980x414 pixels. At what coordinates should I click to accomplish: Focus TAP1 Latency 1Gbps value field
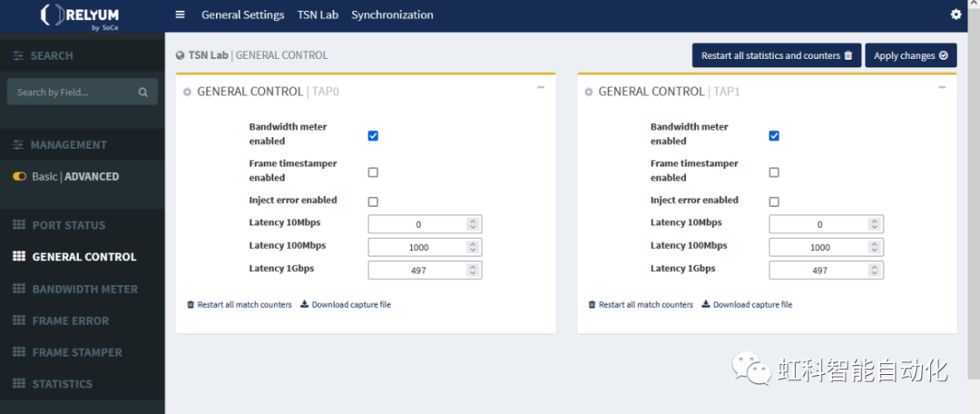[x=827, y=271]
